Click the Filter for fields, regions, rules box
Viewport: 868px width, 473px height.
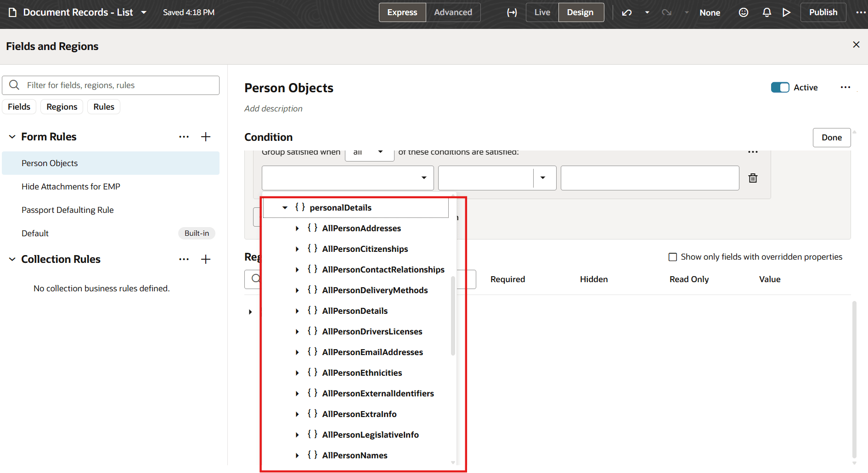point(111,85)
